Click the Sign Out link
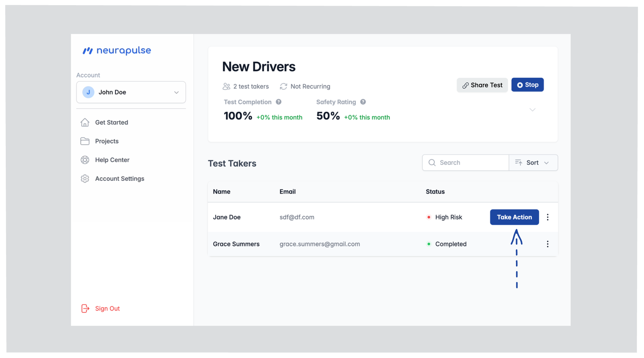 107,308
